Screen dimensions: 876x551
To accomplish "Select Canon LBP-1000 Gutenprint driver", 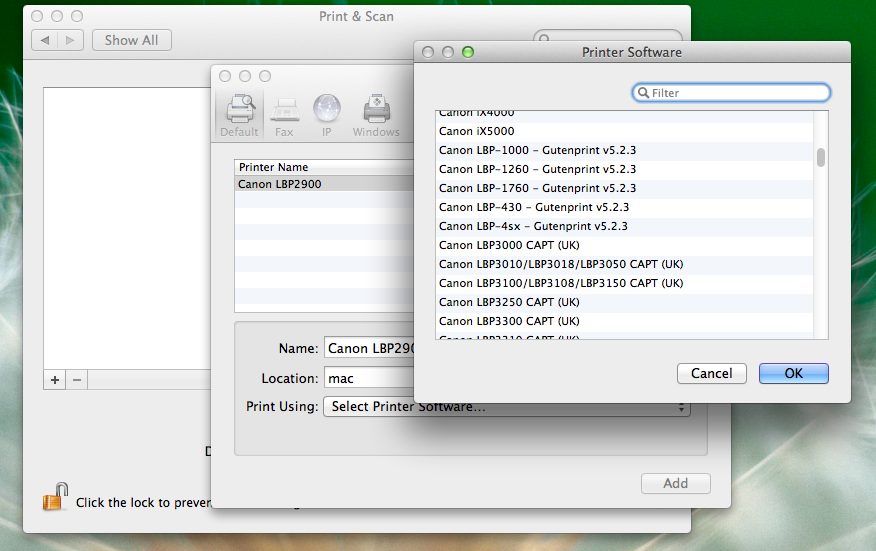I will coord(624,150).
